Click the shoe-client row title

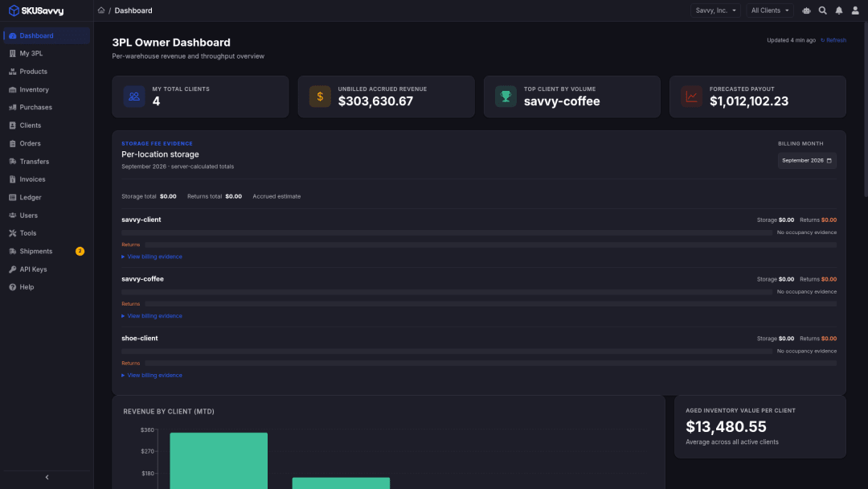tap(140, 339)
